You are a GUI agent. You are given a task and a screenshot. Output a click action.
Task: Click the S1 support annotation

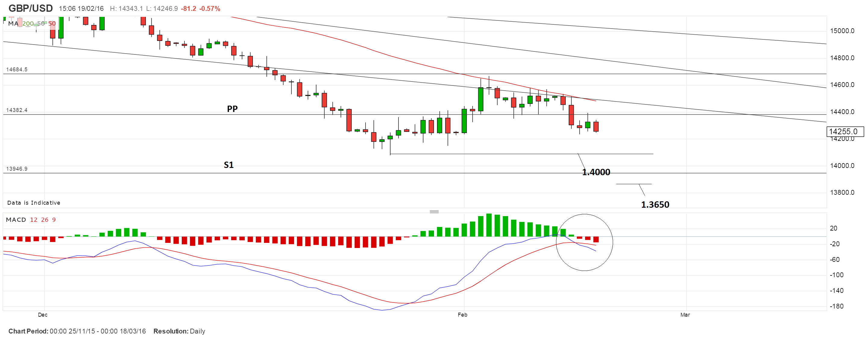[x=228, y=165]
